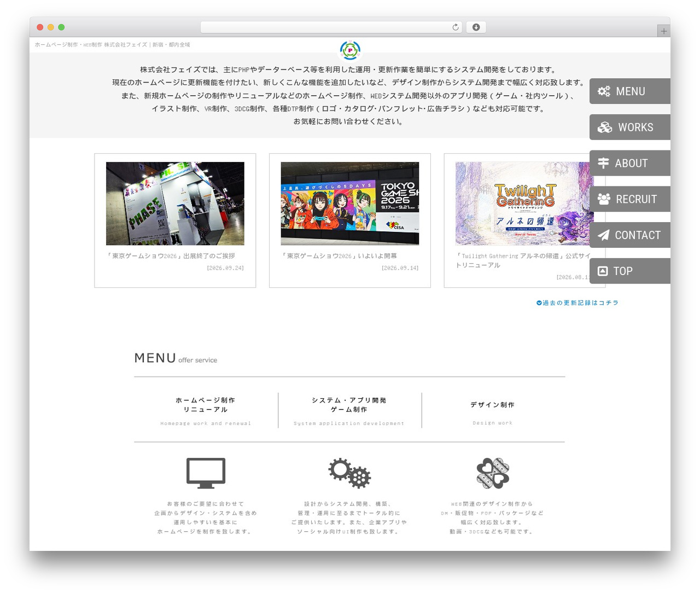Select the デザイン制作 service heading
The height and width of the screenshot is (593, 700).
493,405
